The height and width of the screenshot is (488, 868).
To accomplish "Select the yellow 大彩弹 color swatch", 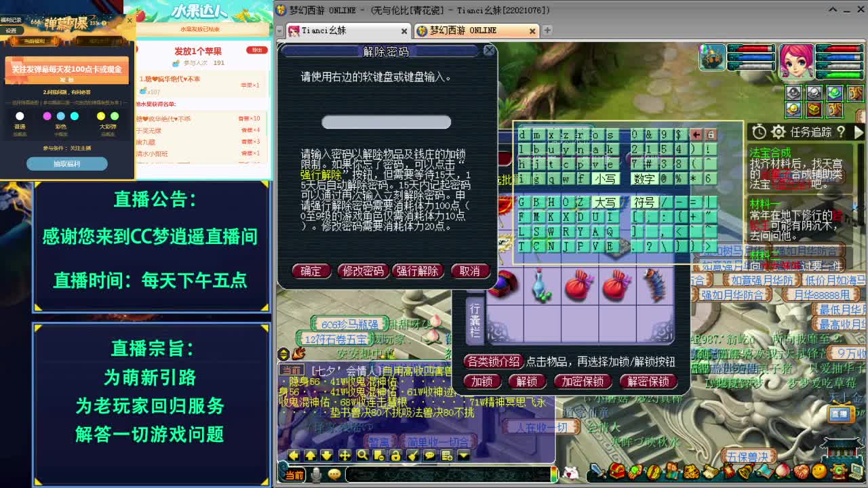I will [101, 116].
